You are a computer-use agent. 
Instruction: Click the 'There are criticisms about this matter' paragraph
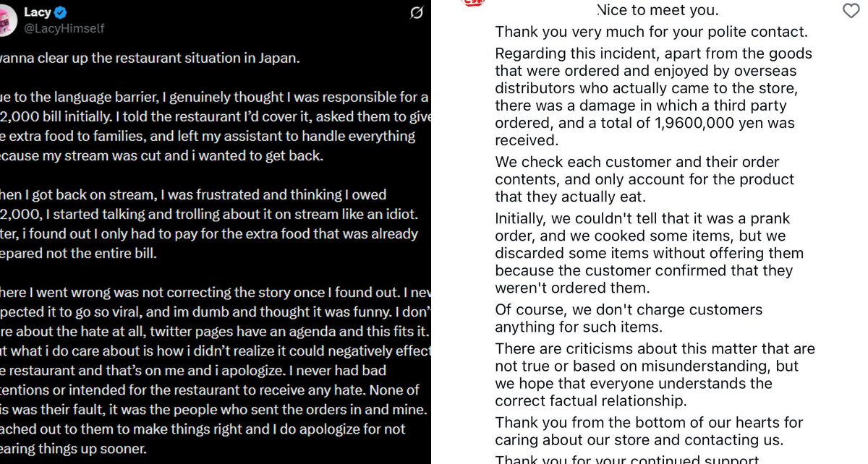click(x=655, y=374)
